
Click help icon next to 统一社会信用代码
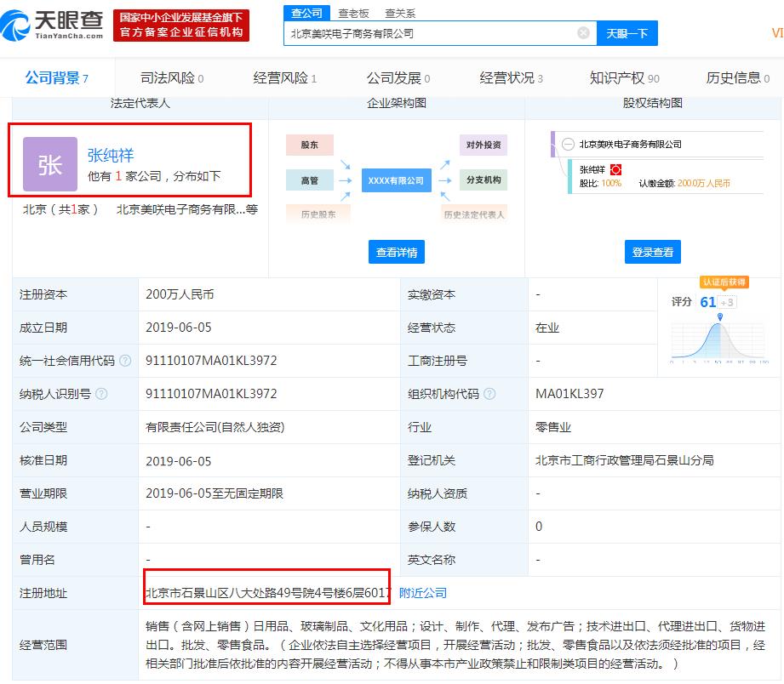pyautogui.click(x=126, y=361)
